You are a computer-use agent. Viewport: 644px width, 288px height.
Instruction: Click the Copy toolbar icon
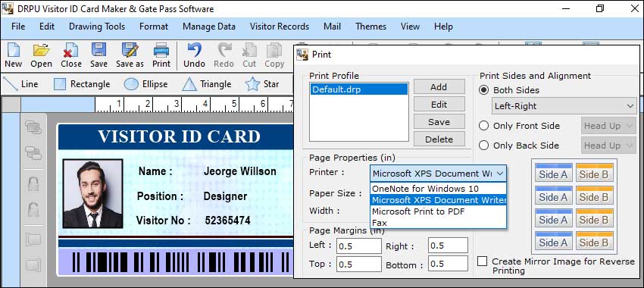pos(274,55)
